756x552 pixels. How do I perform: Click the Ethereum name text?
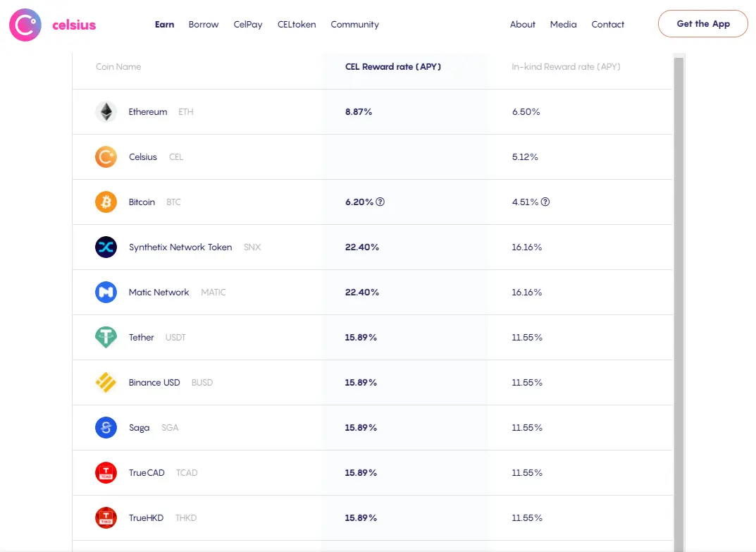pos(148,112)
